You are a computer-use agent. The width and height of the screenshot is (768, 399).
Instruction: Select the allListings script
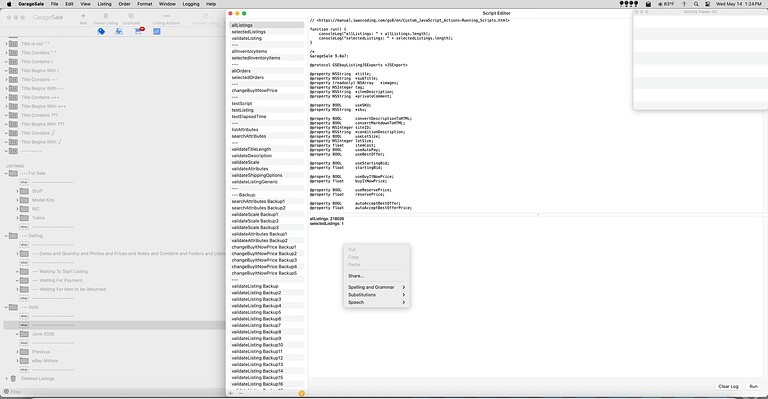tap(266, 25)
